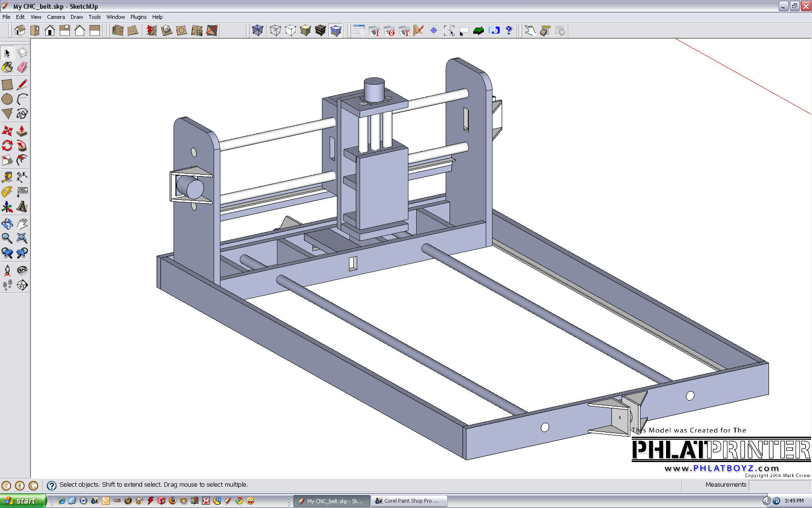The image size is (812, 508).
Task: Switch to Shaded With Textures style
Action: click(320, 30)
